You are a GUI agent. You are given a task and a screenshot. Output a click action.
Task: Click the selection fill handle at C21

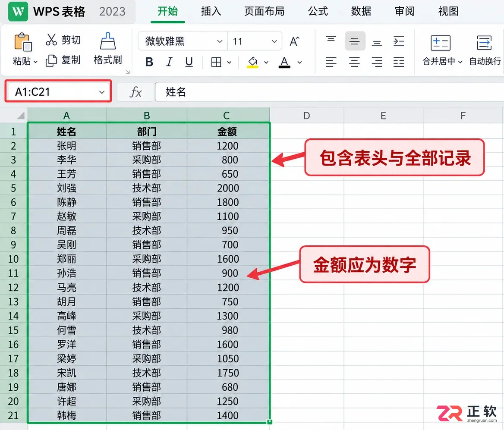270,422
